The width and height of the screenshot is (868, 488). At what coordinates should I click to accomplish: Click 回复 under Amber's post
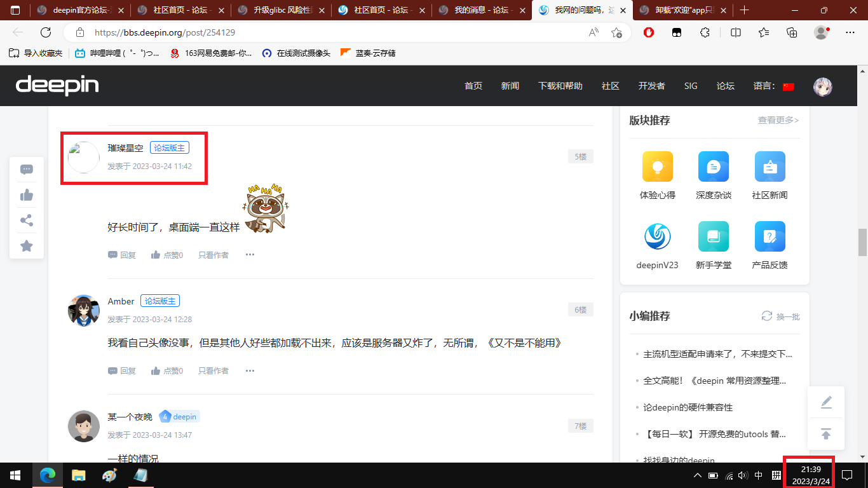pyautogui.click(x=121, y=370)
